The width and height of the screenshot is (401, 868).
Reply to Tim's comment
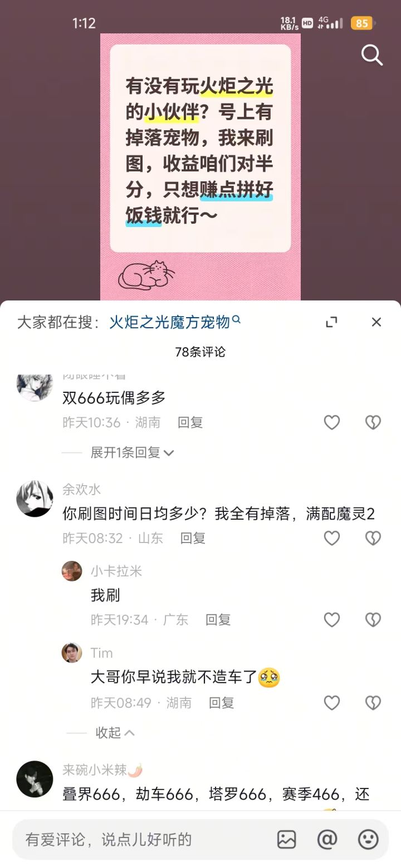[221, 703]
